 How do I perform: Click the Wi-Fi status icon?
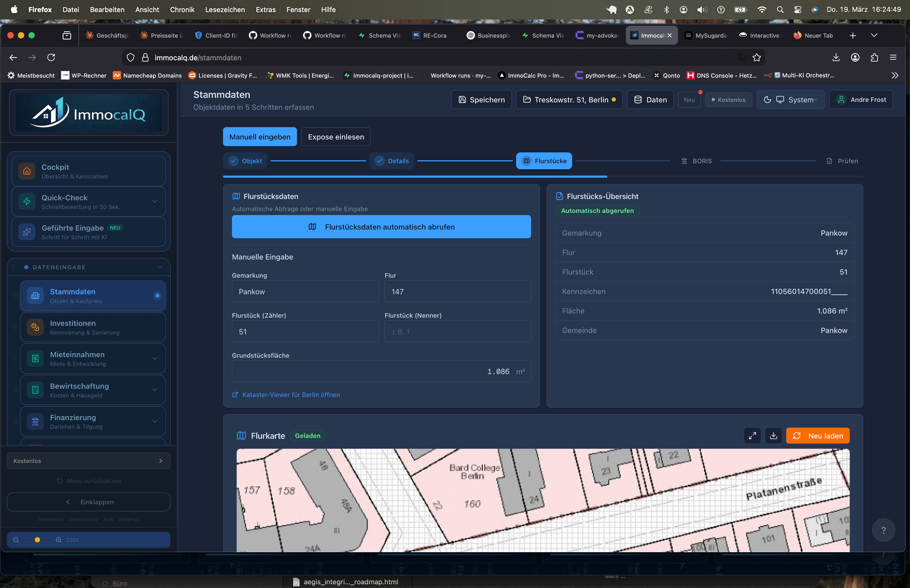761,9
